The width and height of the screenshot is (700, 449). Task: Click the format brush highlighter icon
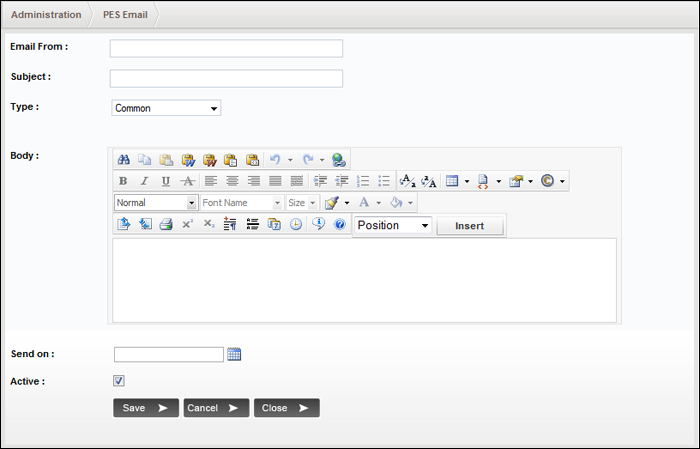[x=332, y=203]
